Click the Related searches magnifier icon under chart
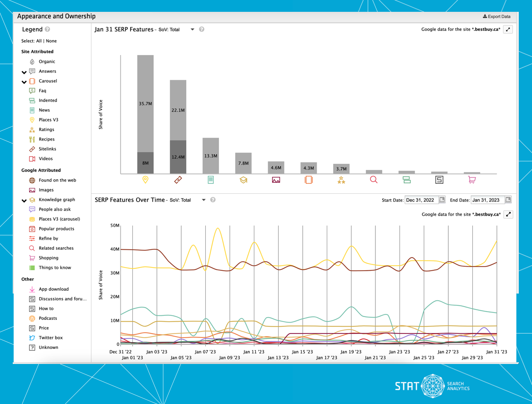Viewport: 532px width, 404px height. pyautogui.click(x=374, y=180)
